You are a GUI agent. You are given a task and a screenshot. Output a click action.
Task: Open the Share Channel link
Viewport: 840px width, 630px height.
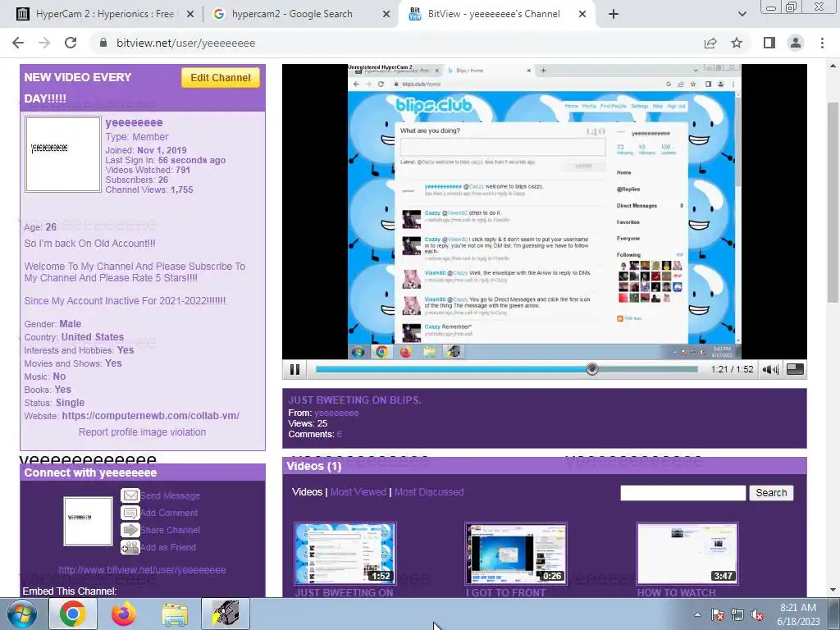coord(171,531)
